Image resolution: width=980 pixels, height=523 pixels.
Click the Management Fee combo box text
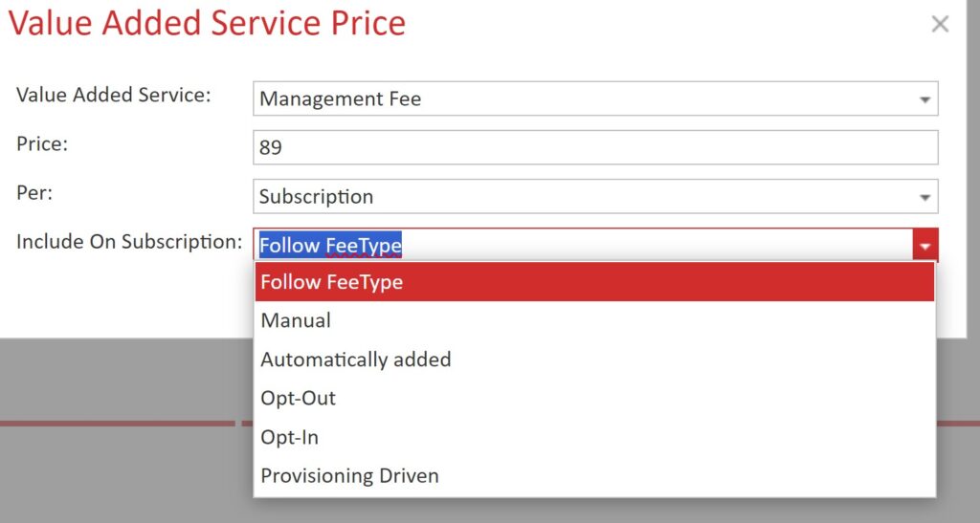(341, 99)
